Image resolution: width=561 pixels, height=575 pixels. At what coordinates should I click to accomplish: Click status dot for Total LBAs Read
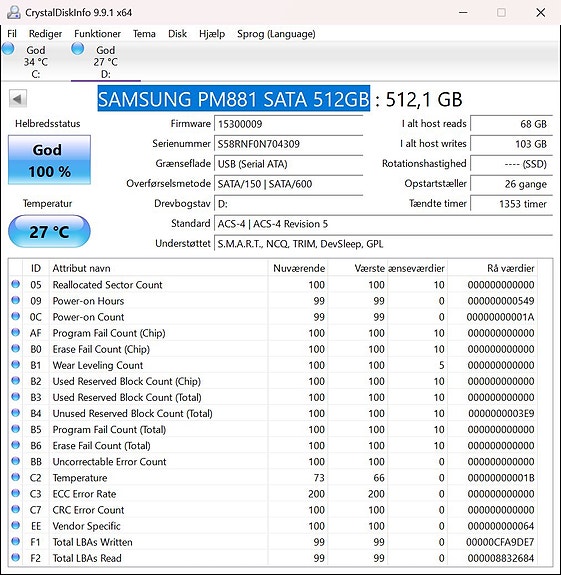pyautogui.click(x=15, y=557)
